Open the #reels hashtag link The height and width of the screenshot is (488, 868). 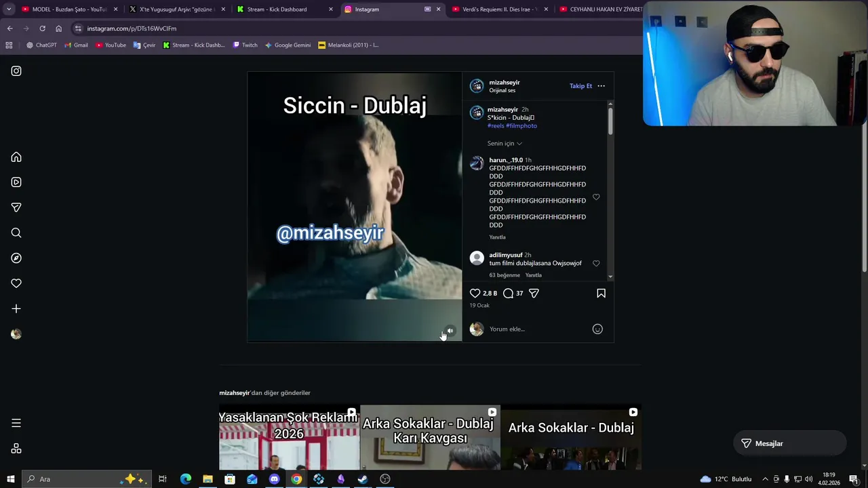(496, 125)
